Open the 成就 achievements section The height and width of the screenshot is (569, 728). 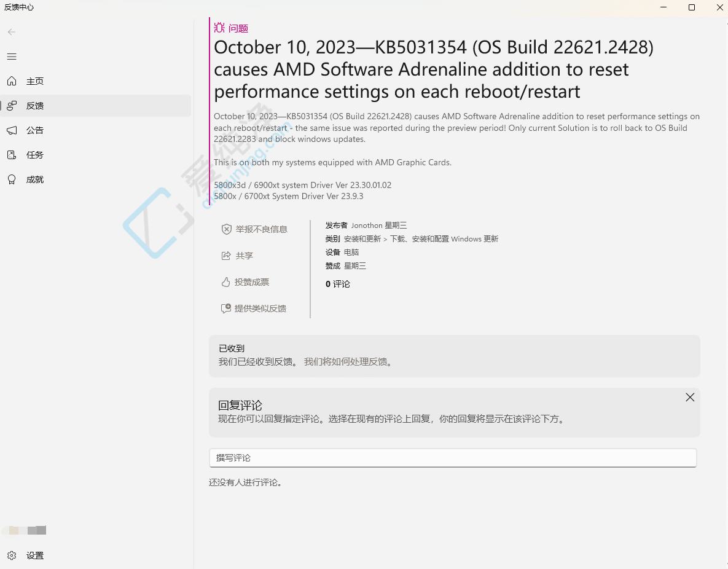pyautogui.click(x=35, y=179)
